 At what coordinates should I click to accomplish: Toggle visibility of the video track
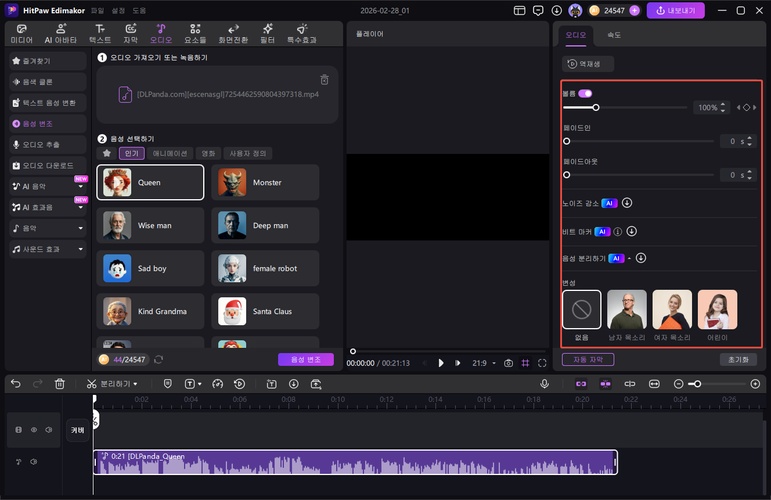(33, 430)
